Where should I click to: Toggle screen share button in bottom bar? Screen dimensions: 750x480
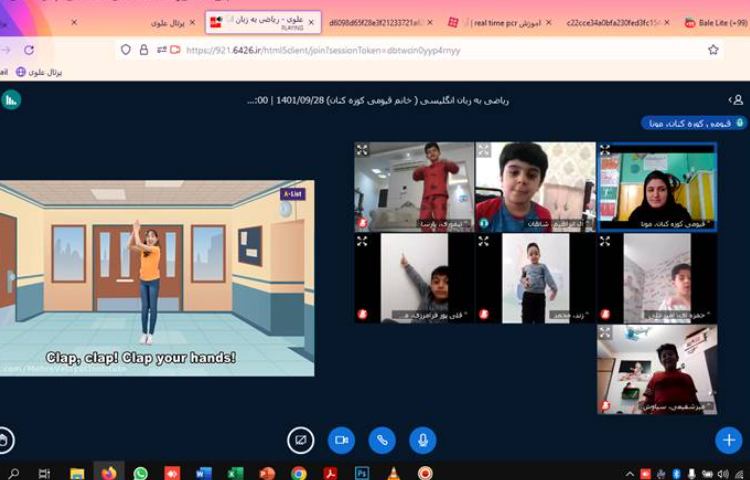coord(301,440)
